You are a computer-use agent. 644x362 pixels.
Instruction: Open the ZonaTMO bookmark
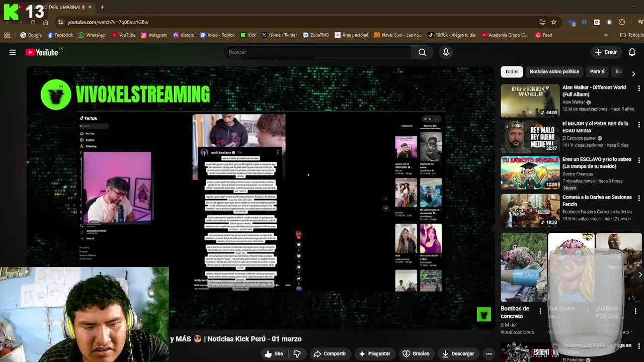click(x=316, y=35)
